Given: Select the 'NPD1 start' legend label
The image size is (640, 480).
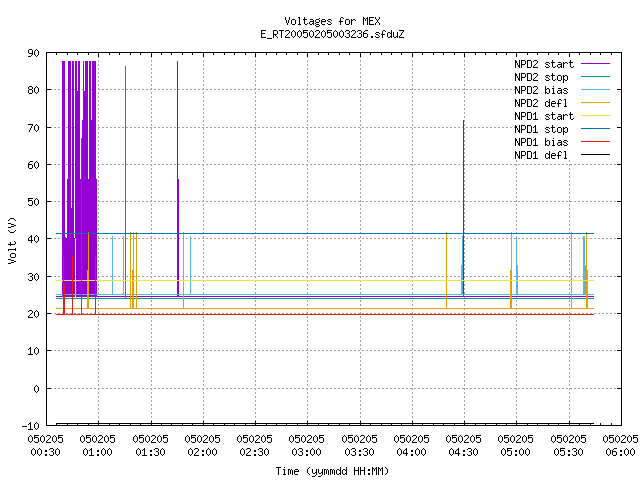Looking at the screenshot, I should [x=544, y=116].
